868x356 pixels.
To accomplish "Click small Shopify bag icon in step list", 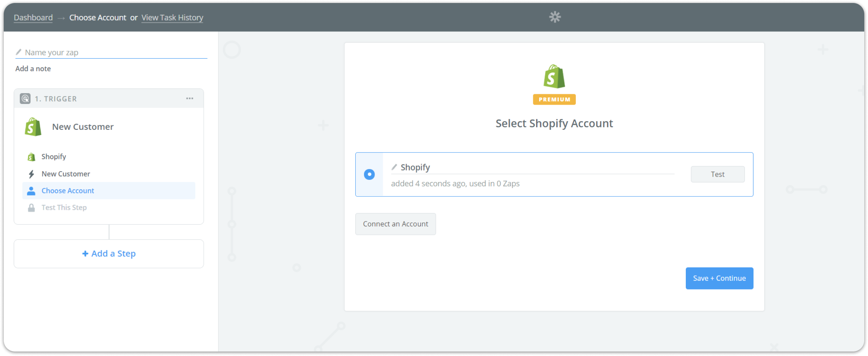I will 31,157.
